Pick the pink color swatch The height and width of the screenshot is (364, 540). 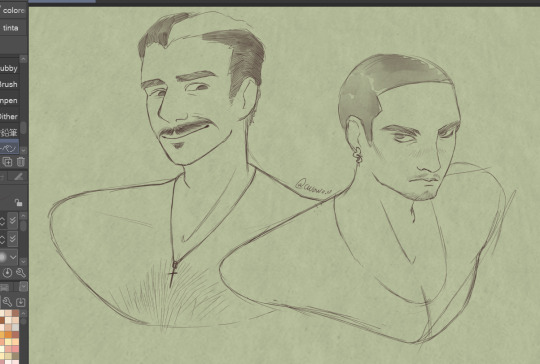[x=15, y=349]
